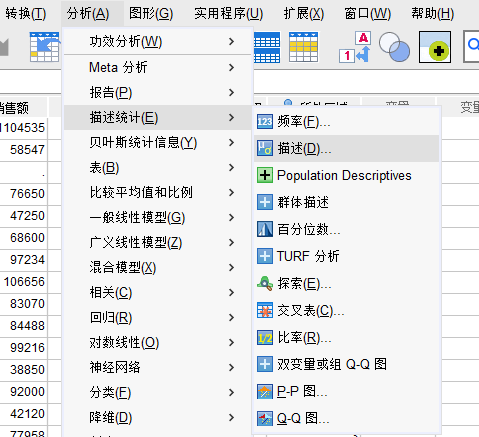Select the data cell containing 76650

(24, 194)
